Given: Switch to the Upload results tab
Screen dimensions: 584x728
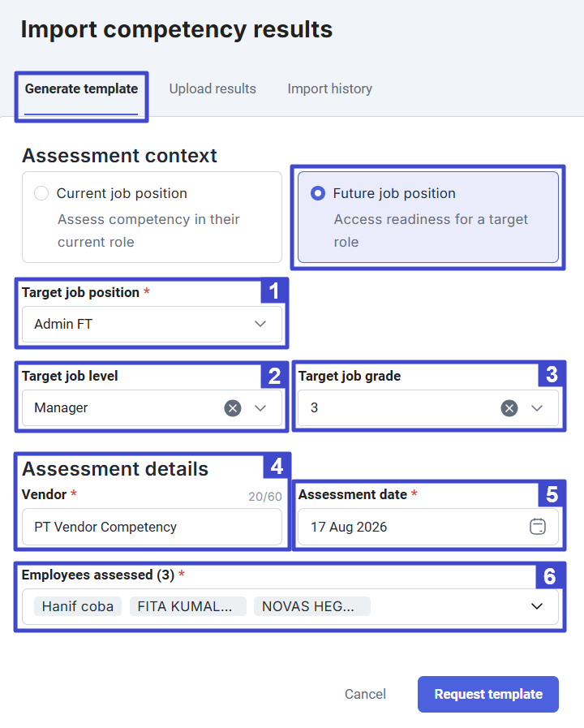Looking at the screenshot, I should coord(213,88).
